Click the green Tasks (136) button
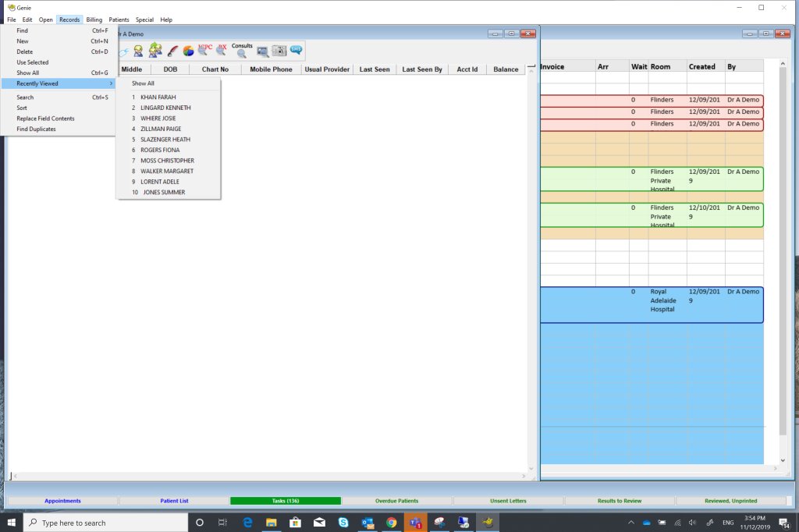 coord(286,501)
